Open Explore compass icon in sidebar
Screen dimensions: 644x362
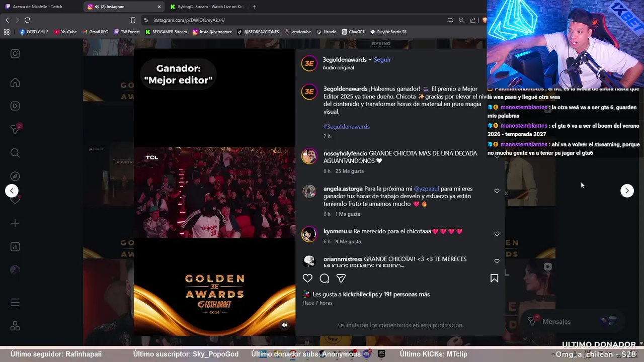(15, 176)
